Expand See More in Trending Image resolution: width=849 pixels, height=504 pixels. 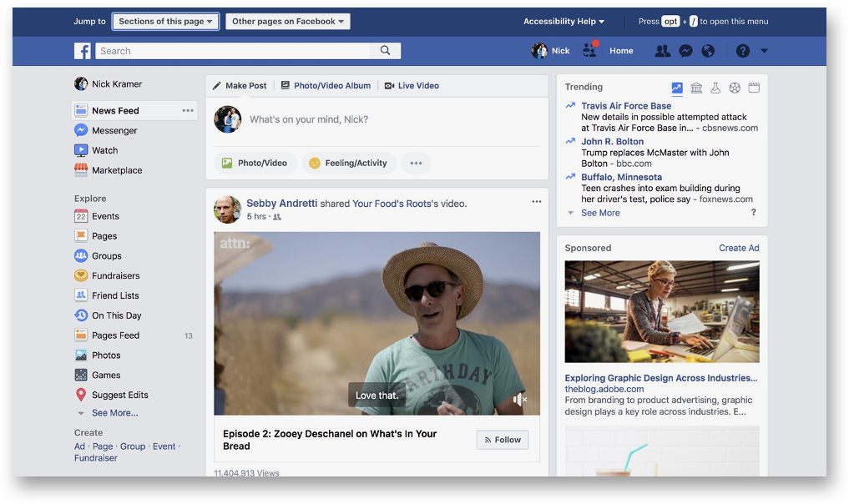(600, 213)
